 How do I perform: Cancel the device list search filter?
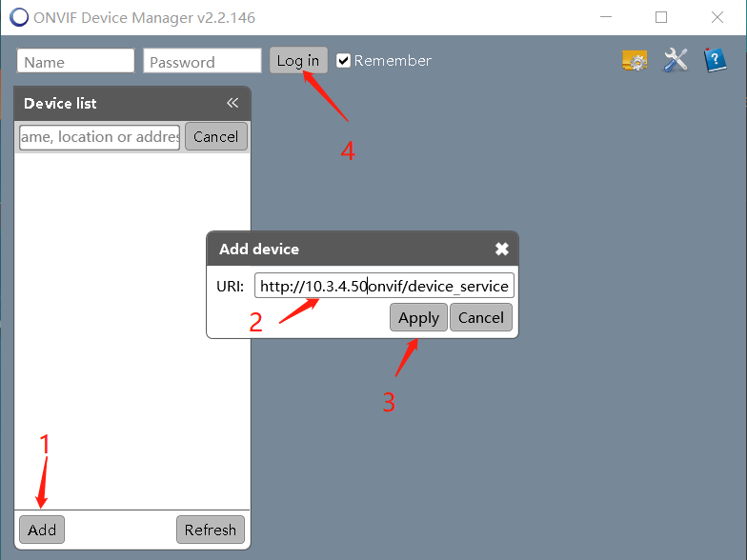[x=216, y=136]
